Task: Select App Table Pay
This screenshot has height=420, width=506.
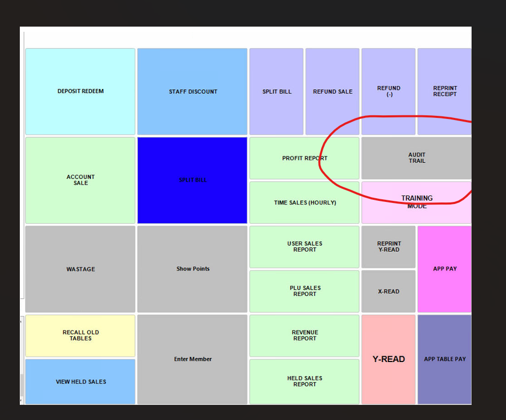Action: pyautogui.click(x=444, y=359)
